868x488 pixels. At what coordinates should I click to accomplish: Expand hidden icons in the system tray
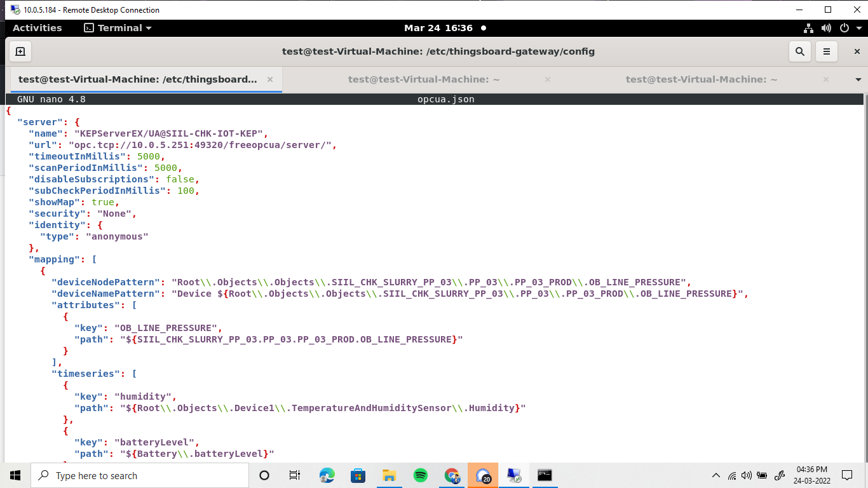click(717, 475)
